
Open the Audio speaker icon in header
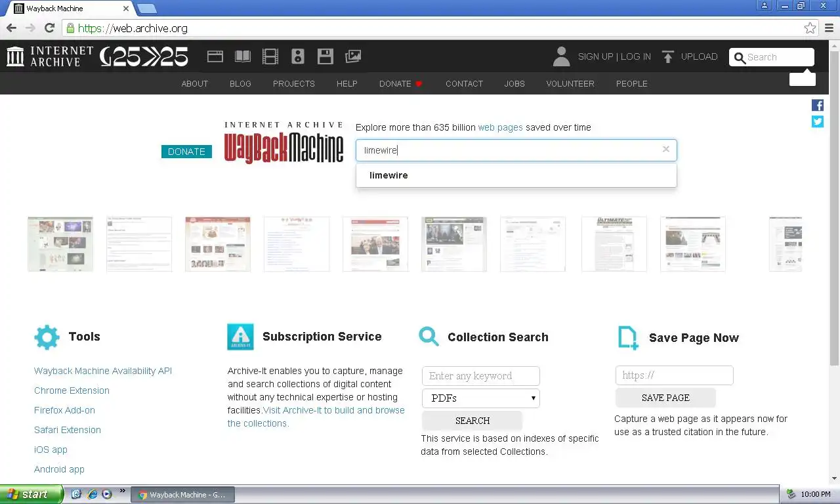[298, 56]
